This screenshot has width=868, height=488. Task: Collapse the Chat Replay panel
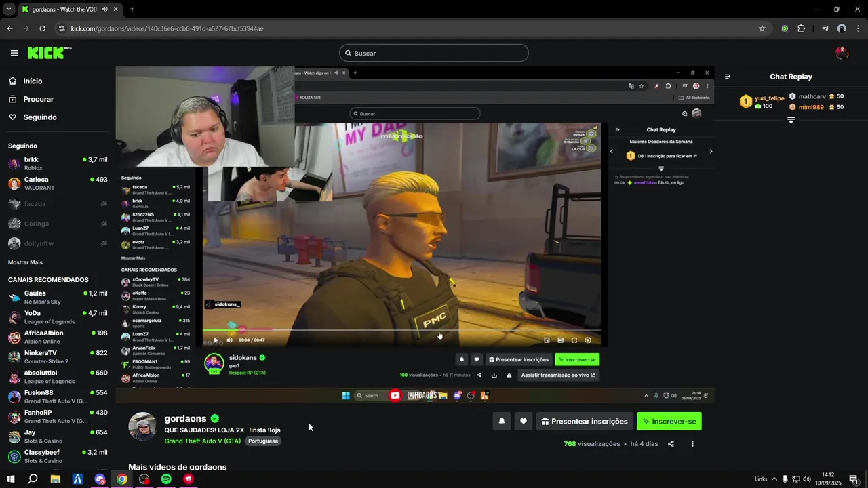728,77
